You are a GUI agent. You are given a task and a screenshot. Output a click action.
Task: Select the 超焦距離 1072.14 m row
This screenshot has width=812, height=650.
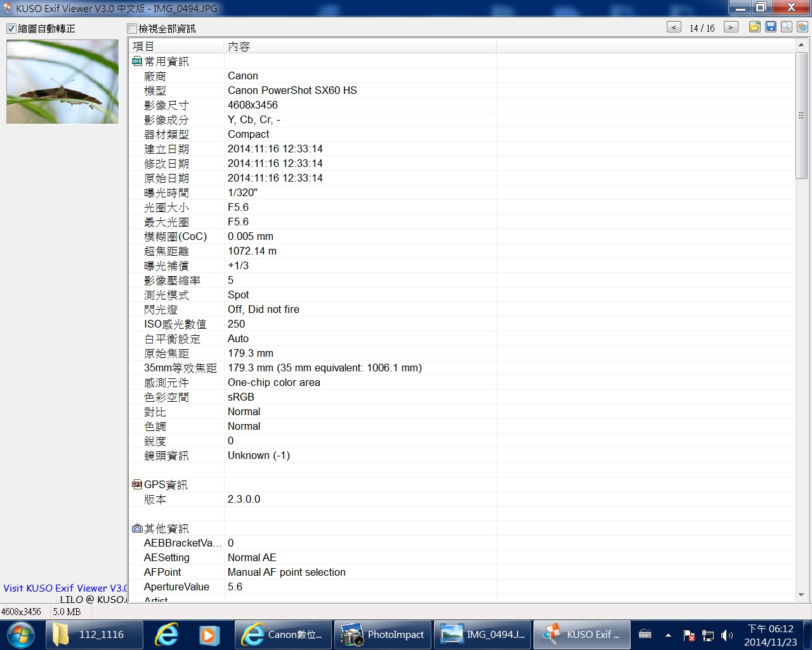pyautogui.click(x=462, y=251)
